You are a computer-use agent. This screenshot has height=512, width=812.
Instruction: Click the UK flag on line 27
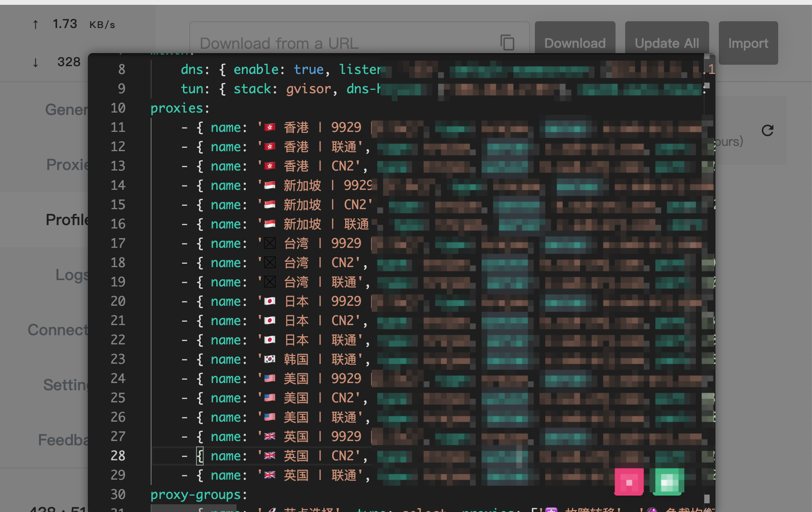point(270,437)
